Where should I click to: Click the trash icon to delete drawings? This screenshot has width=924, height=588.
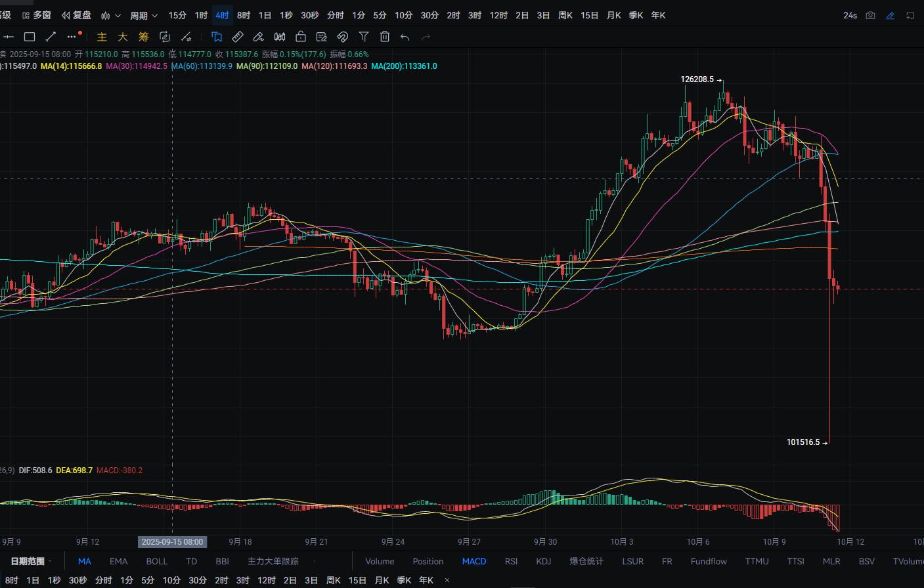point(385,37)
